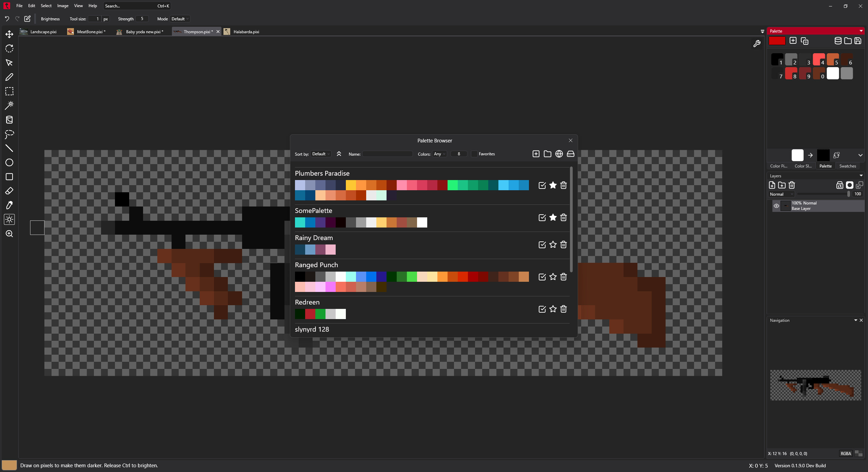Select red color swatch 8 in the Palette
The width and height of the screenshot is (868, 472).
click(791, 73)
